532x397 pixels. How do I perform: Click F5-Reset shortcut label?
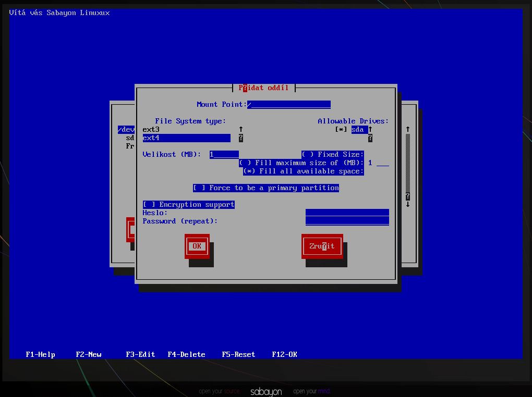click(x=238, y=354)
